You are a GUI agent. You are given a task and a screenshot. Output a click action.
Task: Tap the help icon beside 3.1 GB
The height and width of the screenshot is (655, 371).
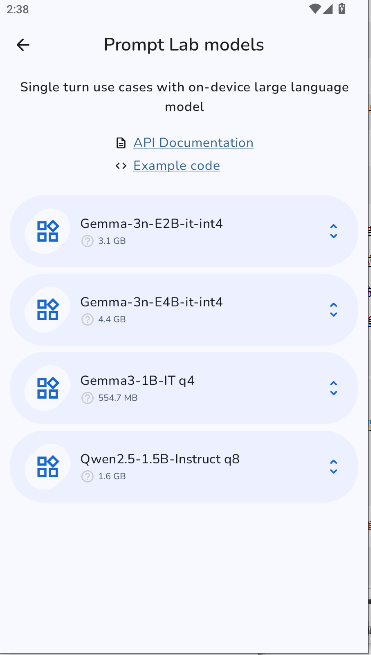(87, 241)
